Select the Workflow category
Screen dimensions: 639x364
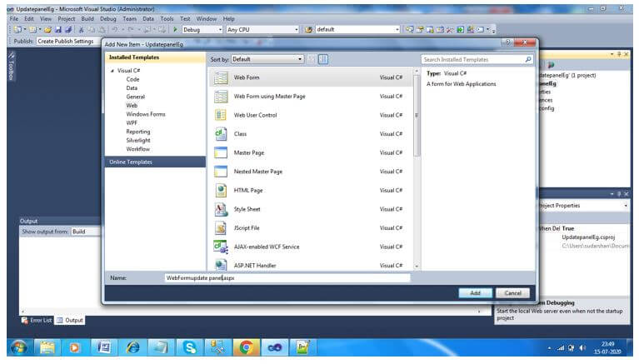(137, 149)
